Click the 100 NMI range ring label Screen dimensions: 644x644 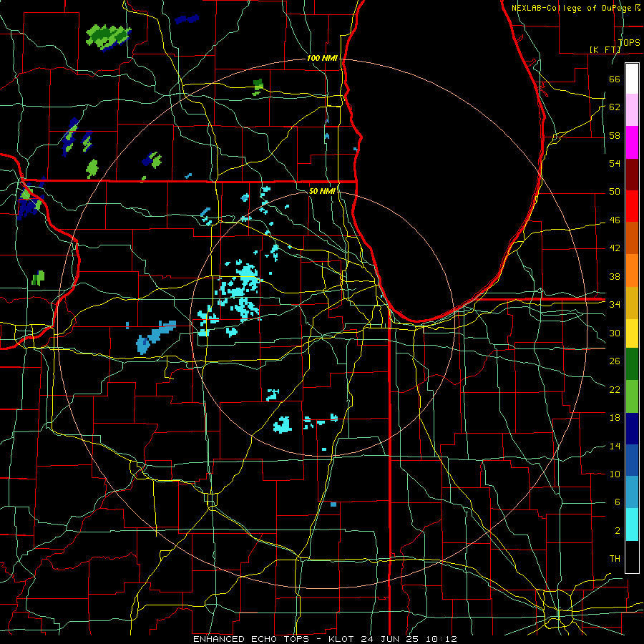pos(322,59)
